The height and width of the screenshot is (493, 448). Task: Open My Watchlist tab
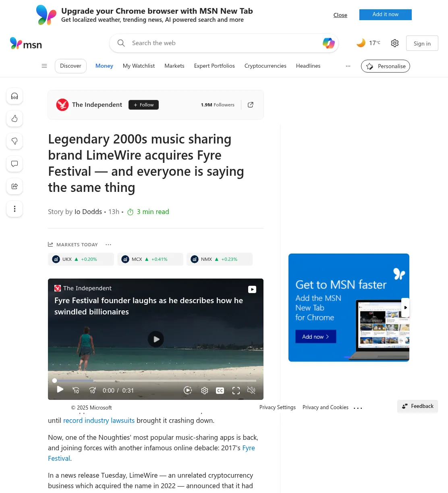pyautogui.click(x=139, y=66)
